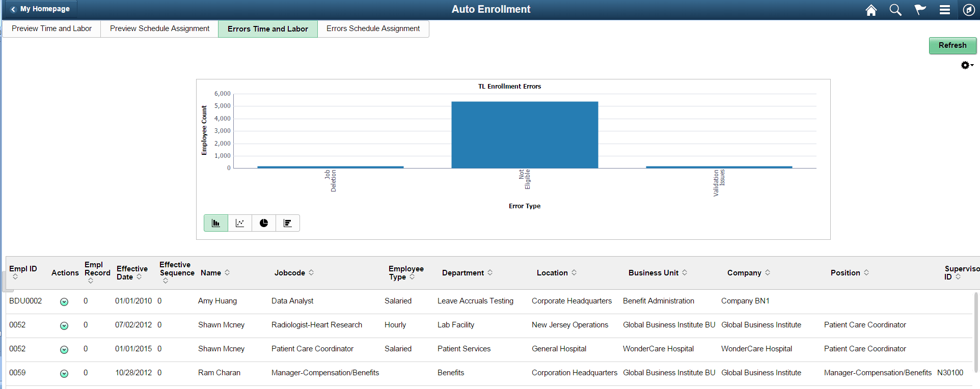Sort table by Location column
The image size is (980, 389).
[x=557, y=273]
